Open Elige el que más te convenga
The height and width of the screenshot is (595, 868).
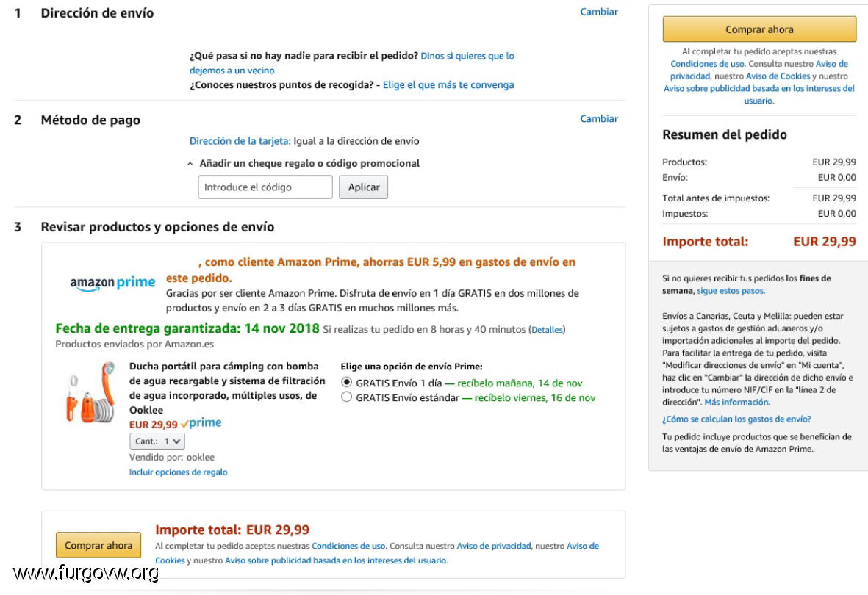point(448,84)
